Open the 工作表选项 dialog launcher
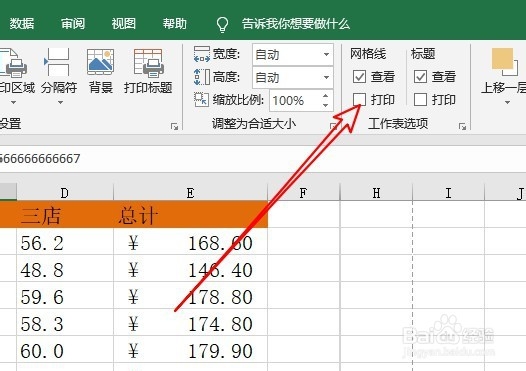This screenshot has height=371, width=526. pos(463,126)
